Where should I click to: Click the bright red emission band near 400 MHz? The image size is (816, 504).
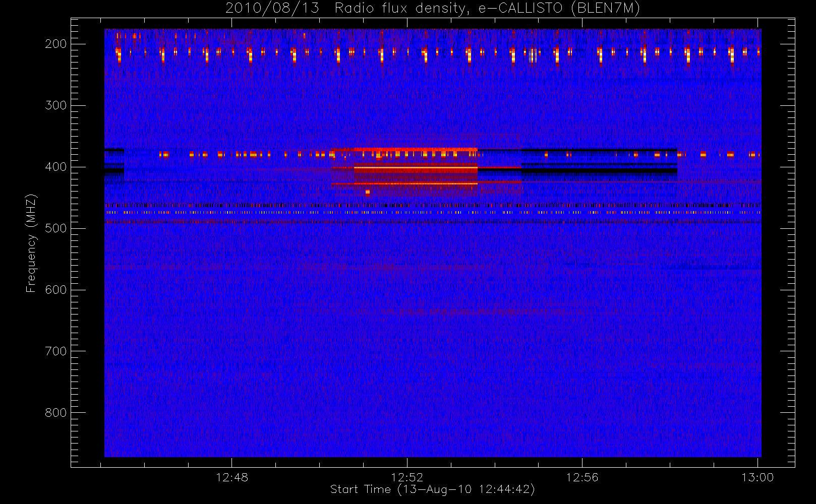click(x=416, y=170)
